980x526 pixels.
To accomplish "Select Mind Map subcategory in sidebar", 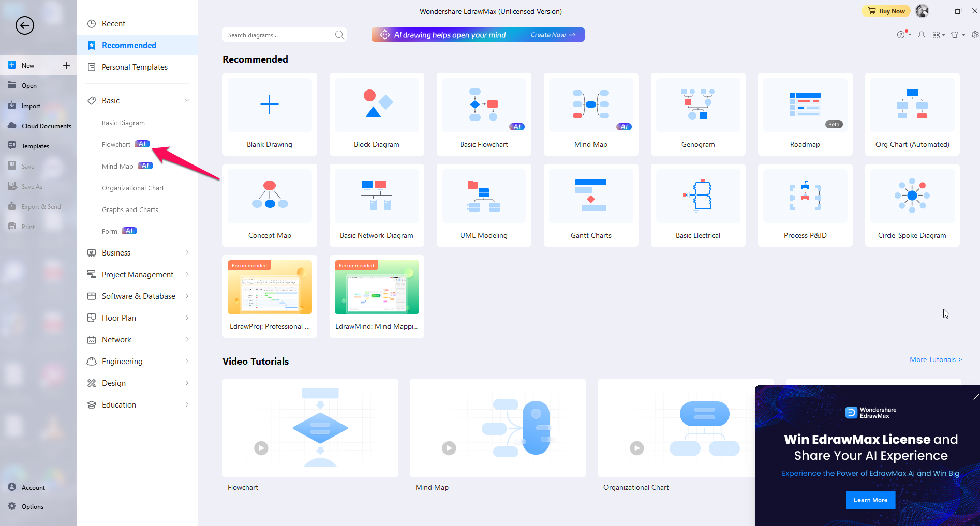I will point(117,166).
